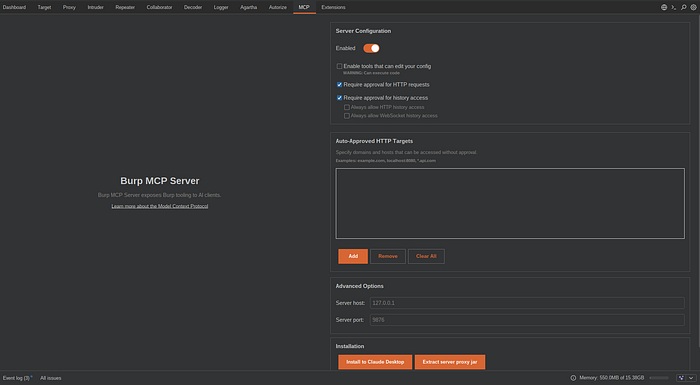Open the Target tab
700x385 pixels.
point(44,7)
